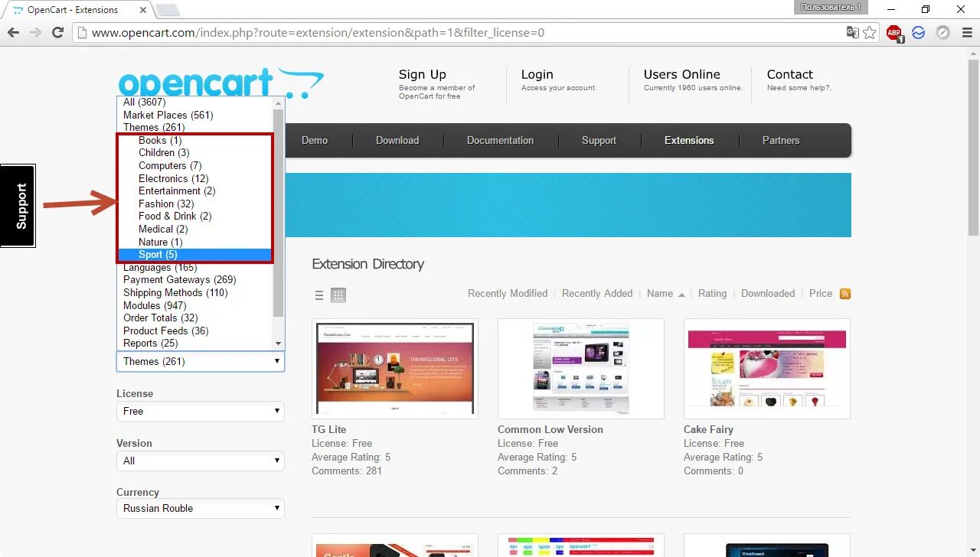Select Fashion (32) subcategory
The width and height of the screenshot is (980, 557).
(x=195, y=204)
